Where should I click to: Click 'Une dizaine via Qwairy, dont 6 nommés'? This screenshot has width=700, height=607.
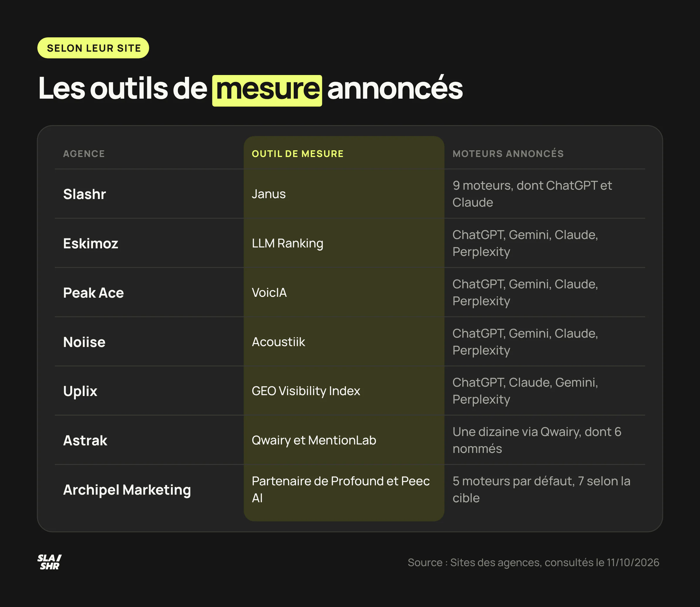537,440
